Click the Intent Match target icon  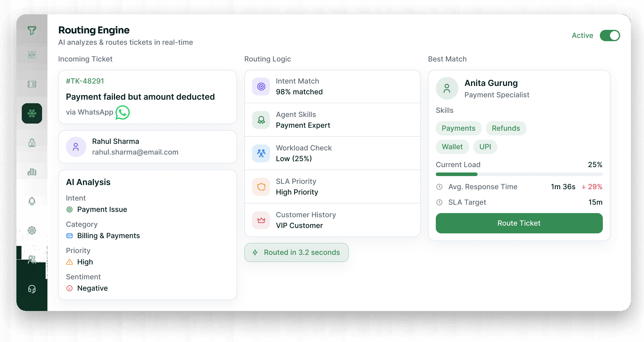point(261,87)
